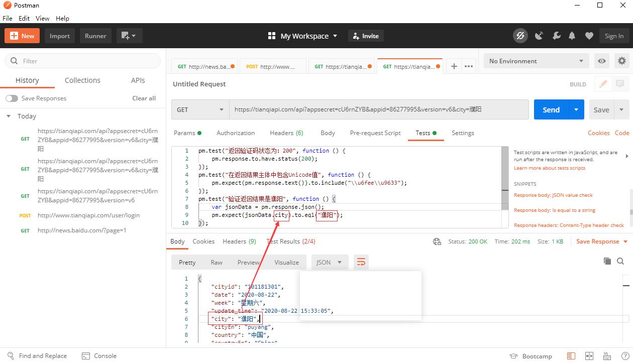Open the comments icon
Viewport: 633px width, 364px height.
[620, 84]
